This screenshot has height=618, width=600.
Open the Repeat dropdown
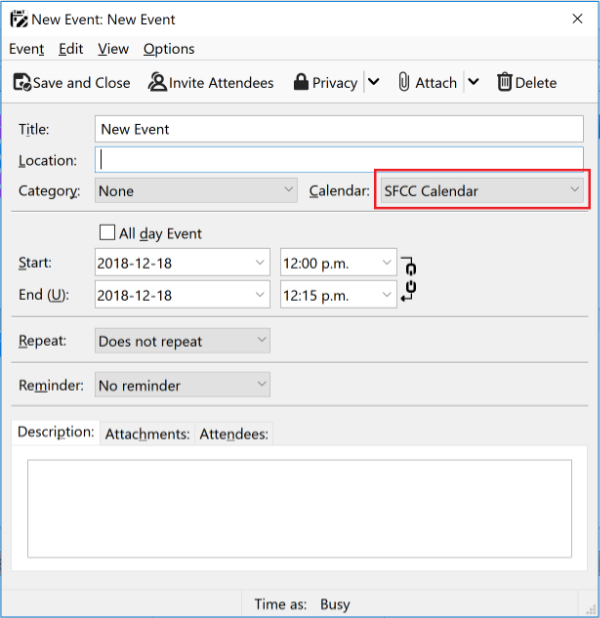(182, 341)
